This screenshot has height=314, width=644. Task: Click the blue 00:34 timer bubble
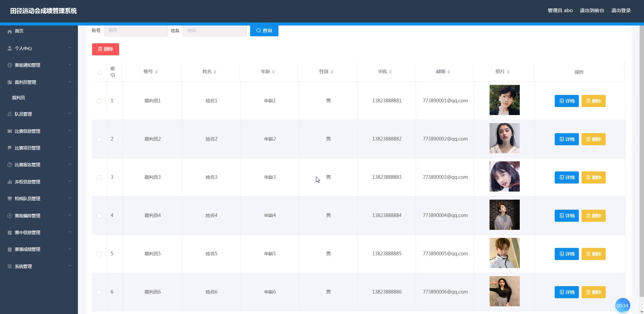coord(622,306)
